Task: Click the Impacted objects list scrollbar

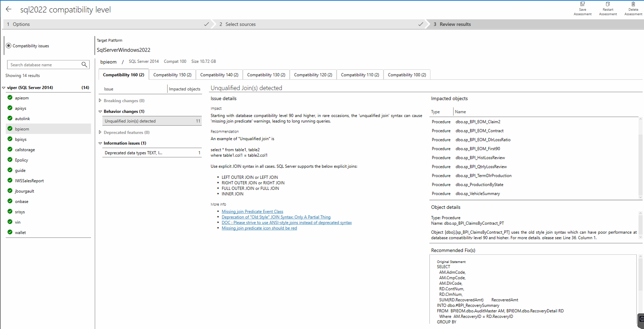Action: point(640,158)
